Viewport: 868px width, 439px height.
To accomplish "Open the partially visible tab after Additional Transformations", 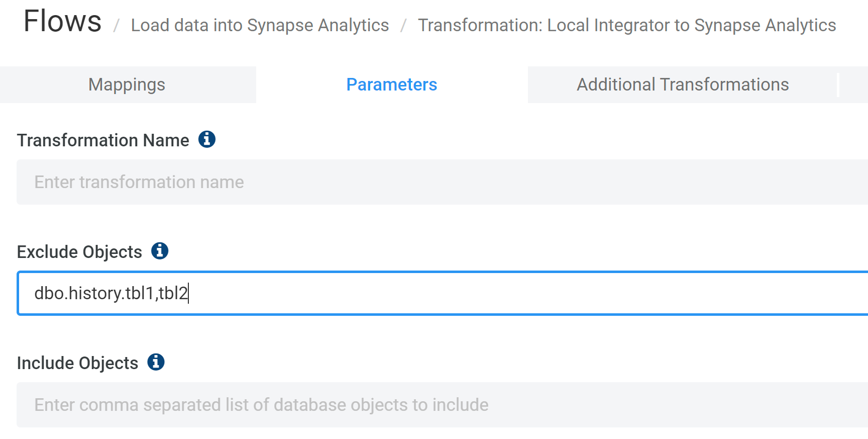I will pyautogui.click(x=854, y=84).
